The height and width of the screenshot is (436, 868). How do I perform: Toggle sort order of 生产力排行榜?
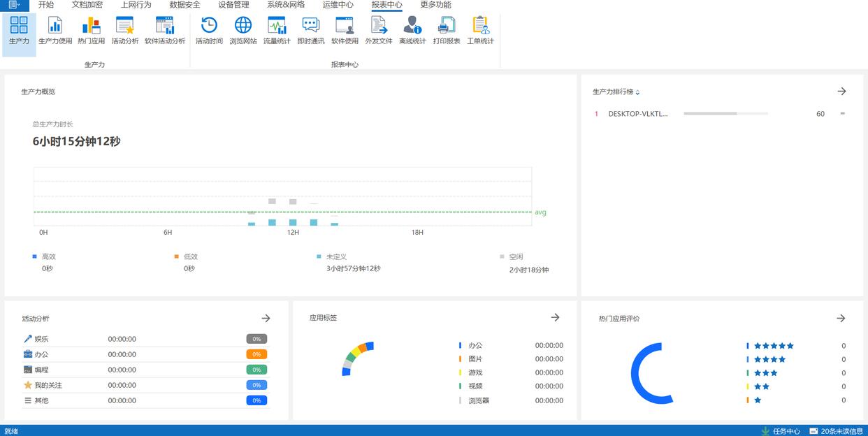click(x=637, y=92)
